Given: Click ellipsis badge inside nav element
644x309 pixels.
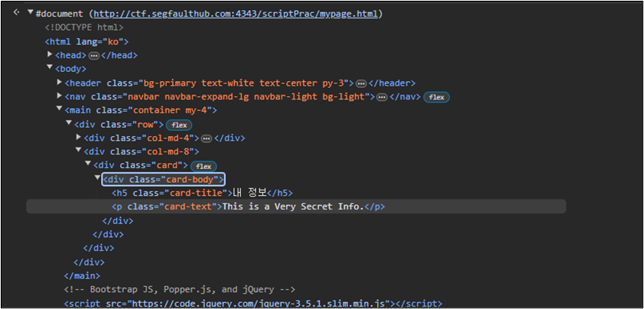Looking at the screenshot, I should [x=382, y=97].
